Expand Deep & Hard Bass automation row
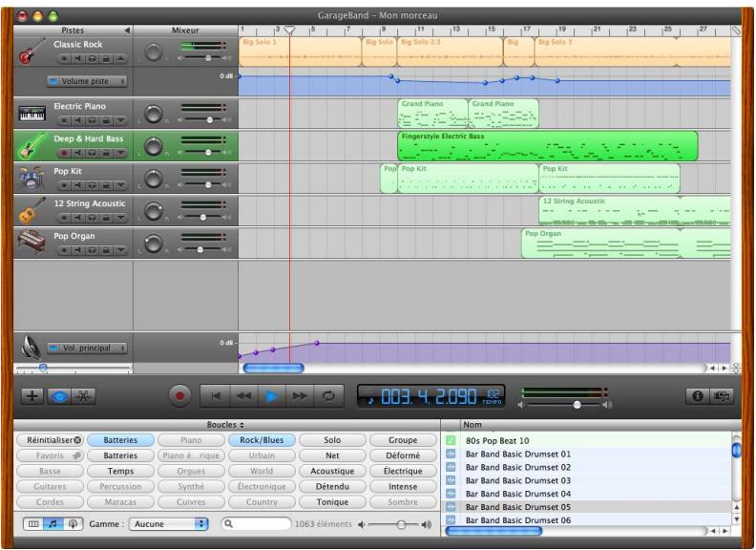The width and height of the screenshot is (756, 550). point(120,153)
